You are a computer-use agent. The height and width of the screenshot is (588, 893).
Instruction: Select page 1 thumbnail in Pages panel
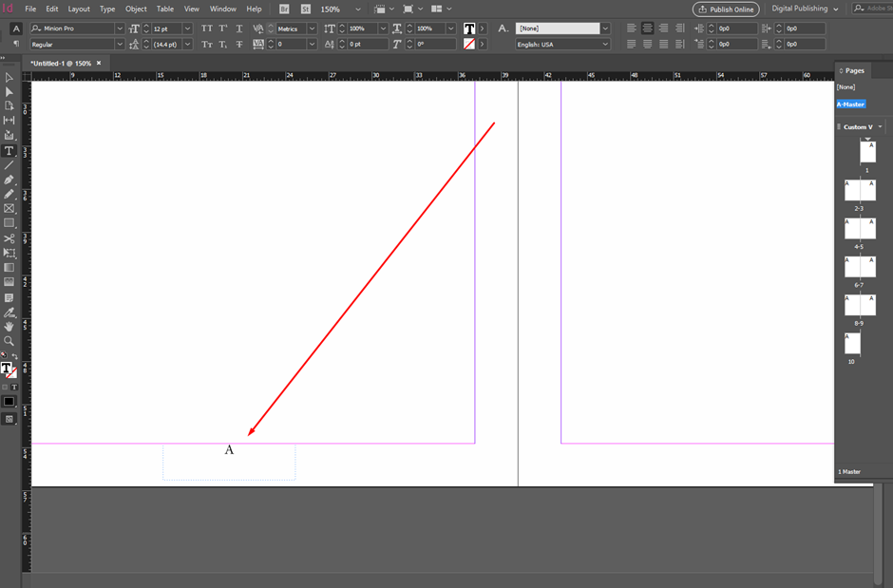(867, 152)
